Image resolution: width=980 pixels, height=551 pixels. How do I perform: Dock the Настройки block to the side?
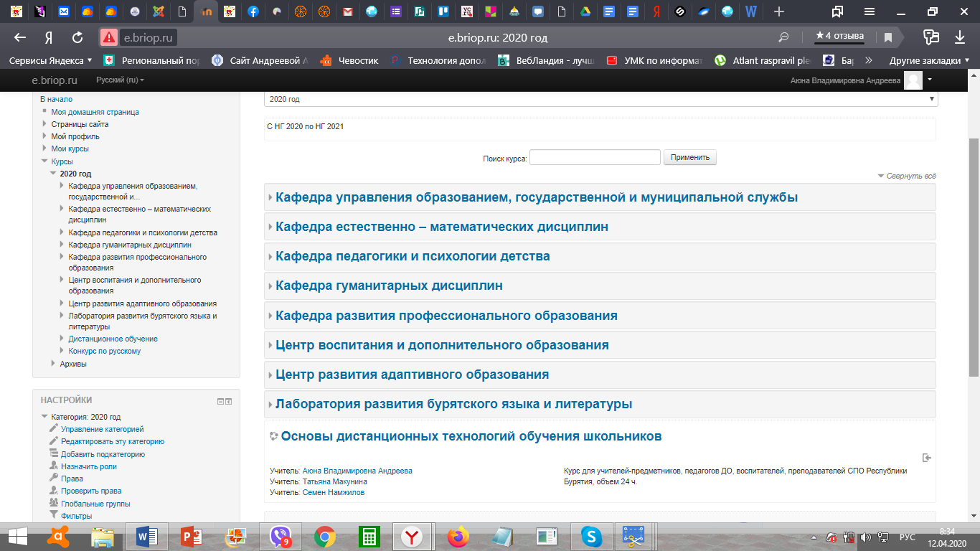(x=229, y=401)
